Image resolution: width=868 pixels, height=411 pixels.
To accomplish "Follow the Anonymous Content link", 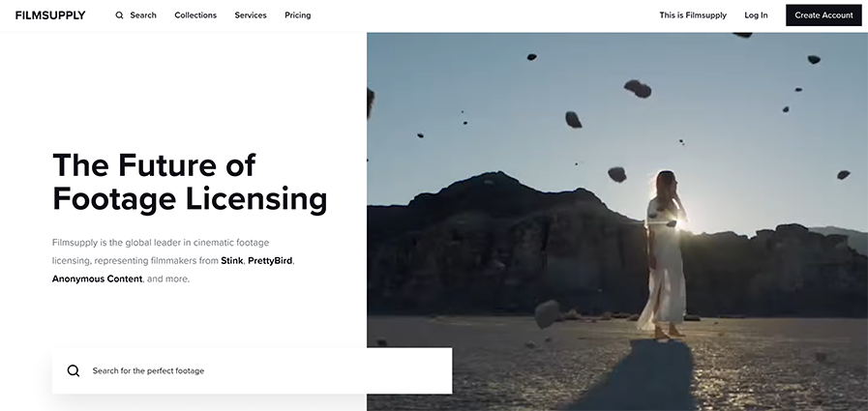I will [x=97, y=279].
